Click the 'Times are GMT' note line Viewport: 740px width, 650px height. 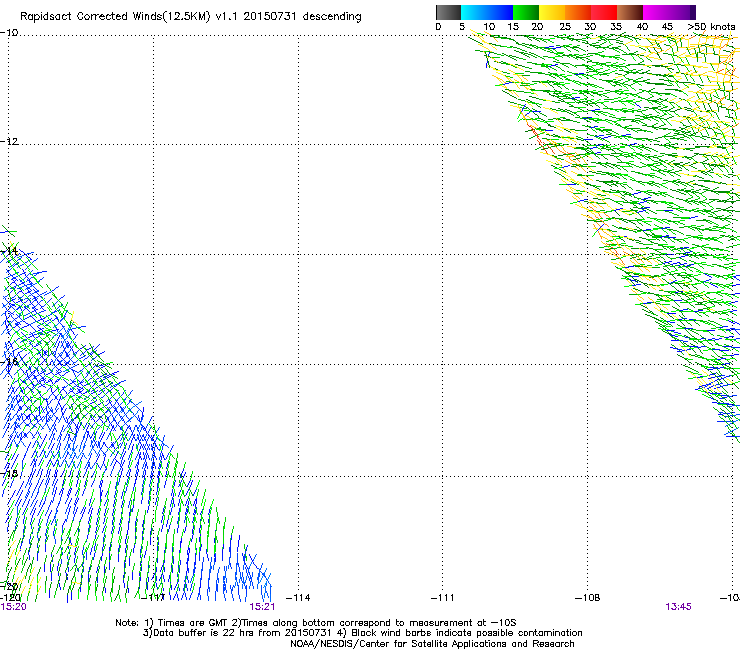click(316, 623)
